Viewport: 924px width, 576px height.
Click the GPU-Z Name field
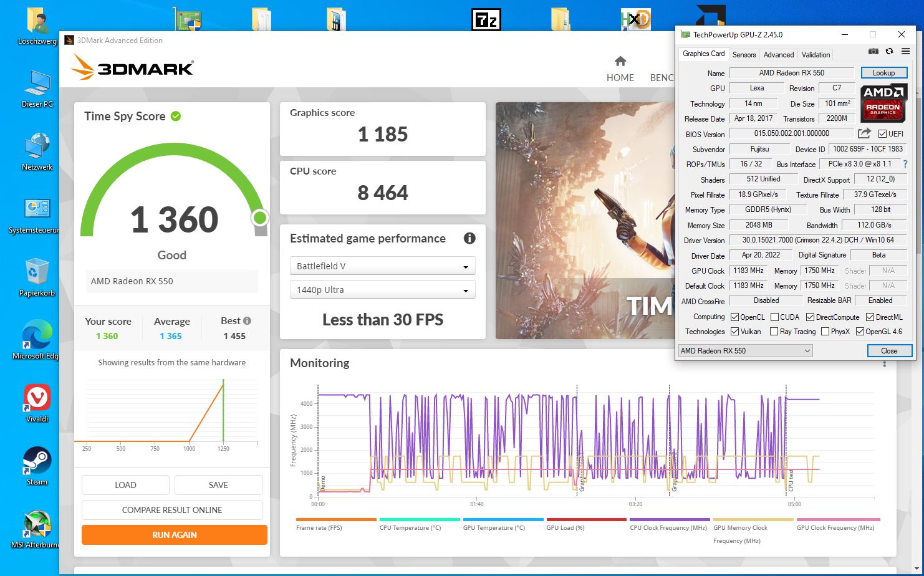792,73
